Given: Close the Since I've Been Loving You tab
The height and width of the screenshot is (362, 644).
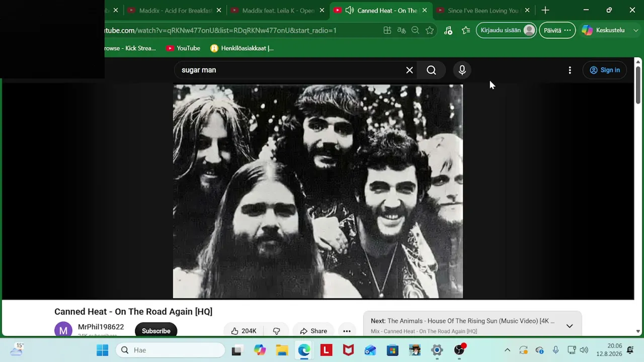Looking at the screenshot, I should (527, 11).
